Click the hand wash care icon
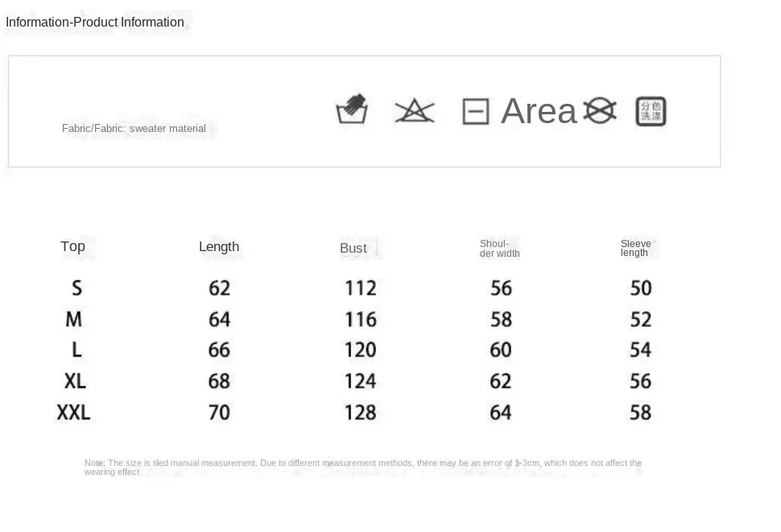Image resolution: width=781 pixels, height=532 pixels. 352,109
